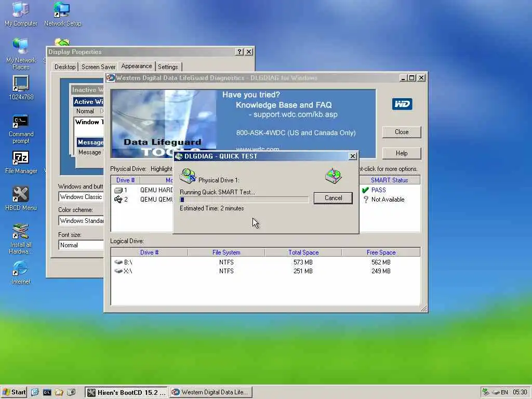The width and height of the screenshot is (532, 399).
Task: Click the Quick SMART Test progress bar
Action: (244, 199)
